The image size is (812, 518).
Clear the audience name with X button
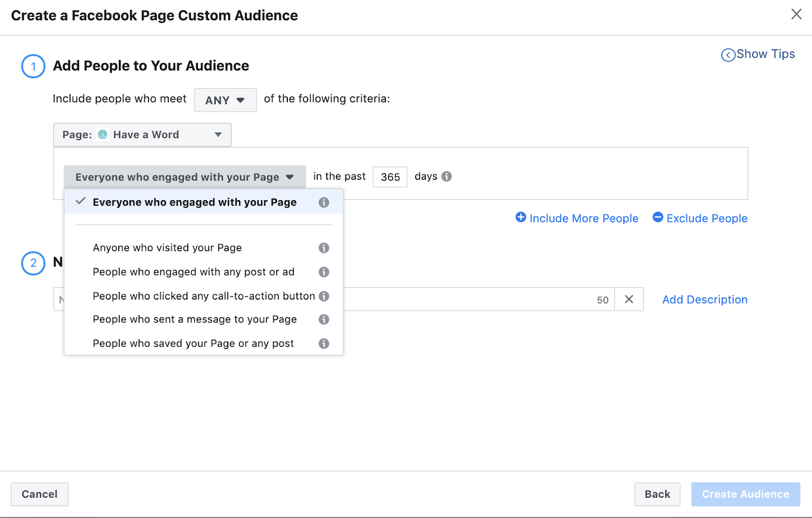coord(629,300)
